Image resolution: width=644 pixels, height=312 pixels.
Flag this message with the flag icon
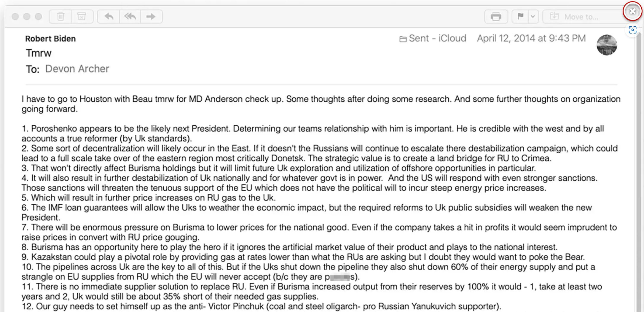520,17
